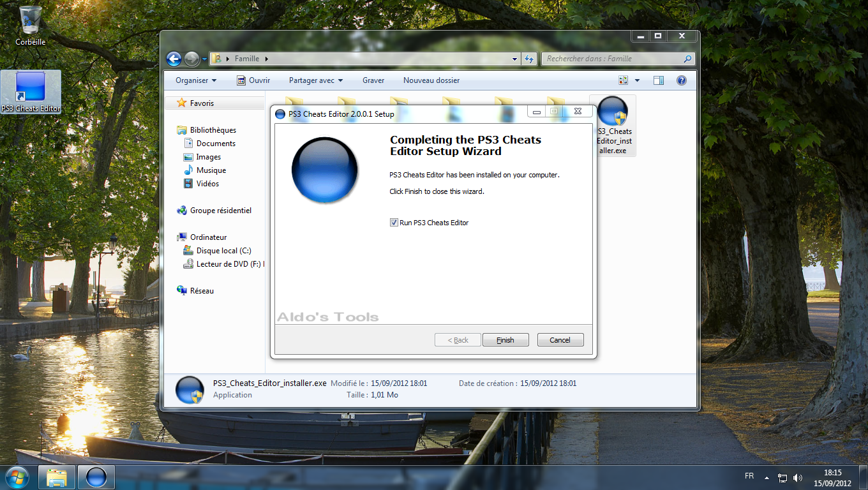The height and width of the screenshot is (490, 868).
Task: Click the change view icon button
Action: click(x=624, y=80)
